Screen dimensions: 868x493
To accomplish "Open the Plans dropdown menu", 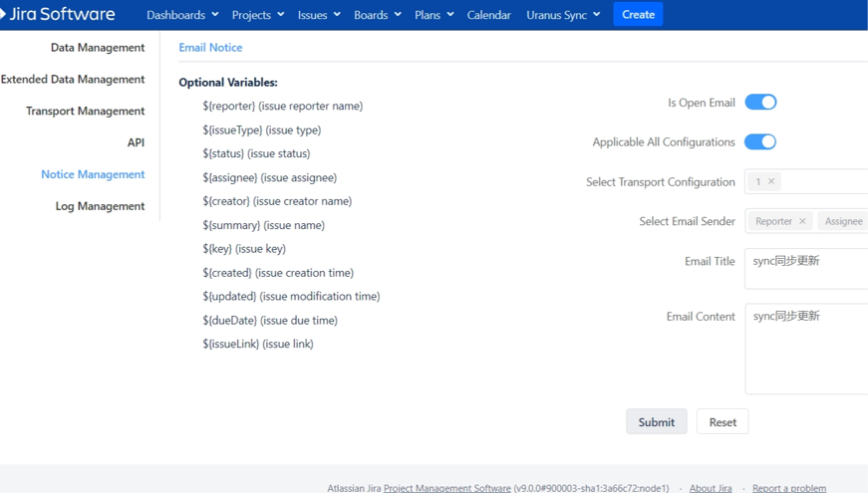I will [434, 15].
